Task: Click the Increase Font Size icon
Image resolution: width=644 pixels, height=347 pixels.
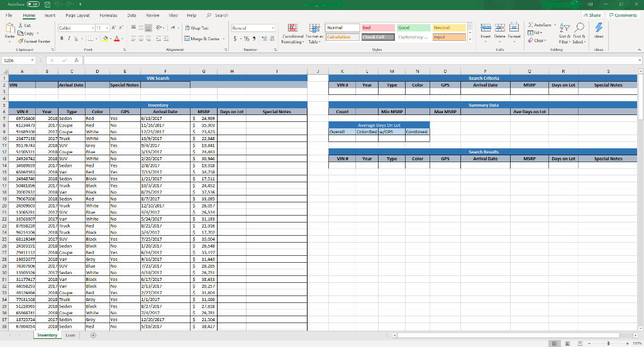Action: (114, 28)
